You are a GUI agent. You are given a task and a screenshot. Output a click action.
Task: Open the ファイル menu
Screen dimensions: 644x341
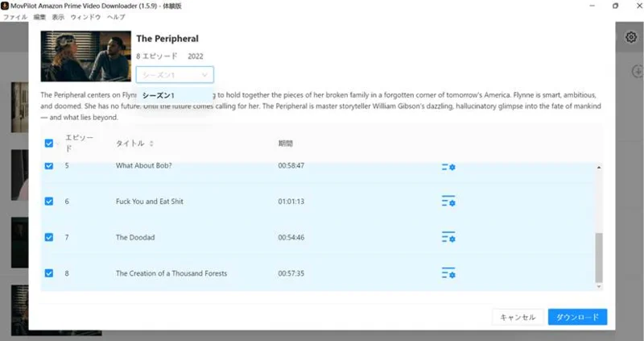tap(15, 17)
